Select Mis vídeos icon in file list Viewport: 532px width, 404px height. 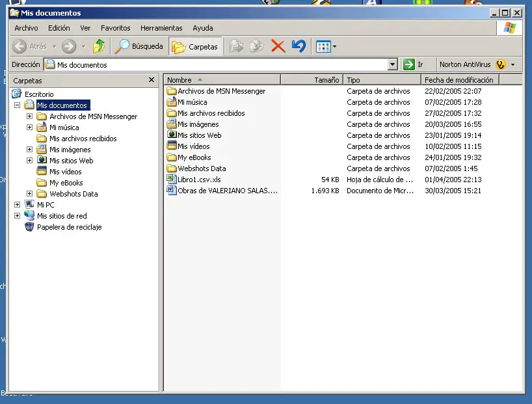pyautogui.click(x=172, y=146)
